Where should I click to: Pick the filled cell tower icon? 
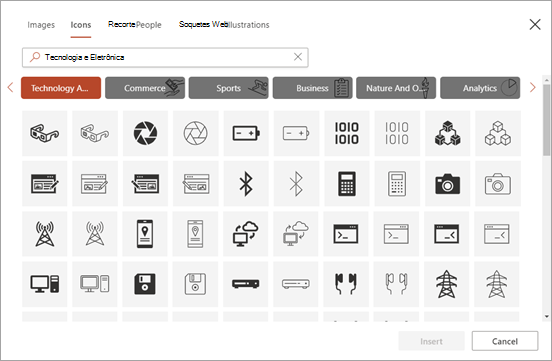point(44,234)
